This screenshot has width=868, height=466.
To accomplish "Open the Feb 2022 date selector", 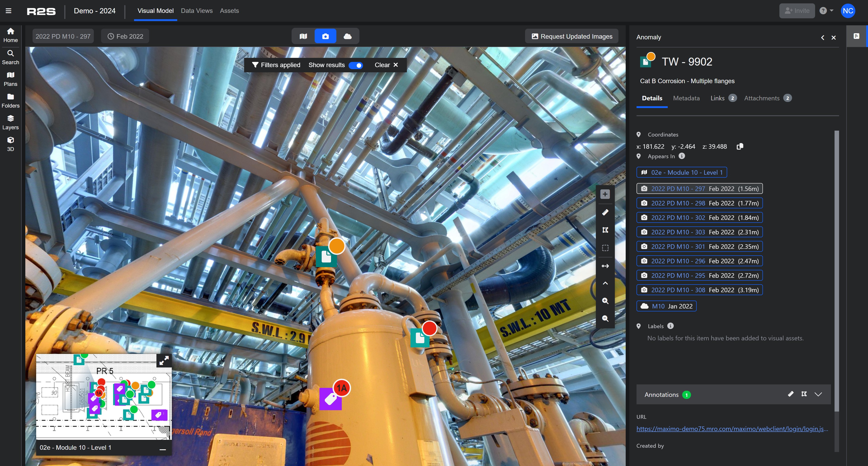I will (125, 36).
